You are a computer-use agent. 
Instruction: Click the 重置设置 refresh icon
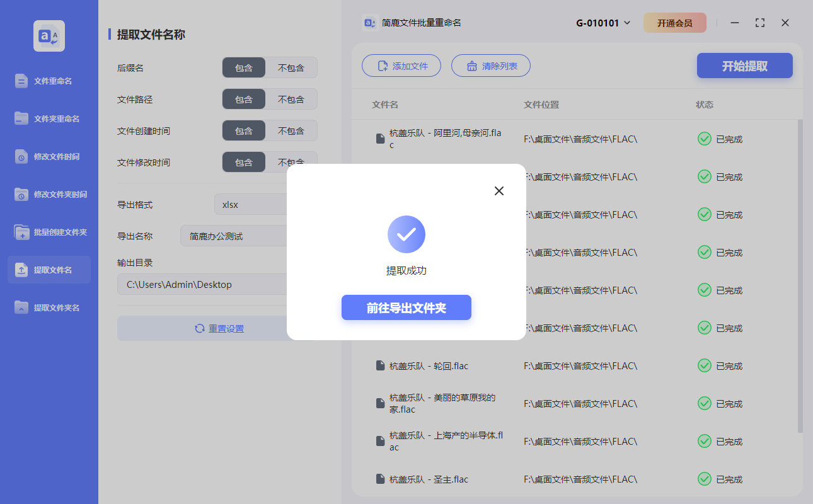tap(200, 328)
